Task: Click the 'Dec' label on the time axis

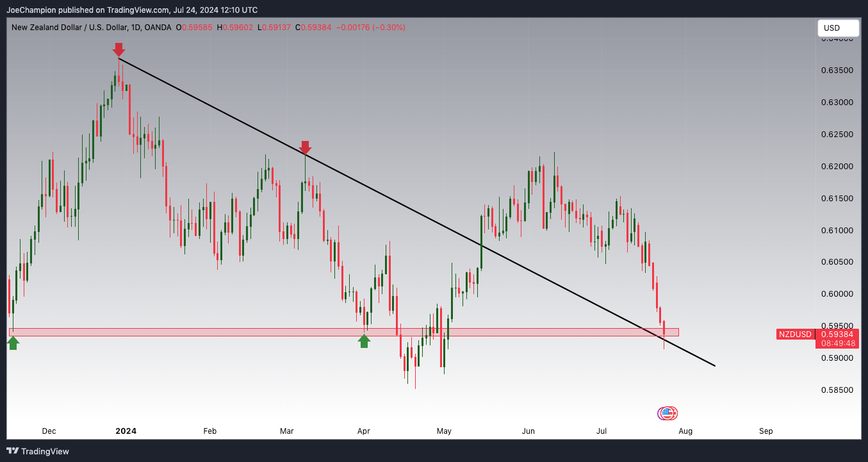Action: 49,431
